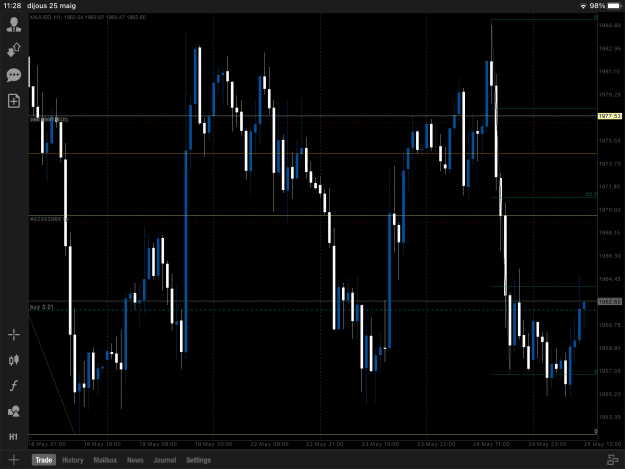Open the Mailbox tab
Viewport: 625px width, 469px height.
pyautogui.click(x=105, y=460)
